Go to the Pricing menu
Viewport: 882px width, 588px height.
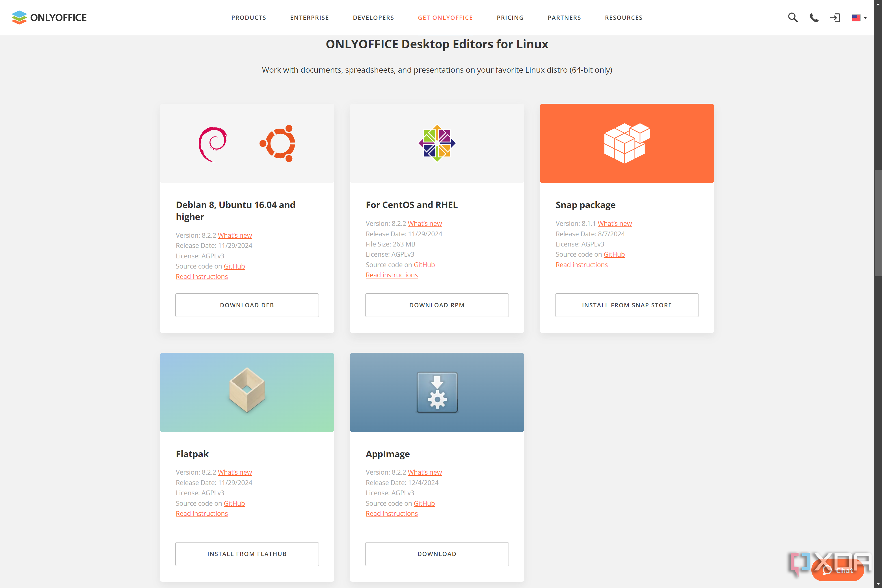[510, 18]
